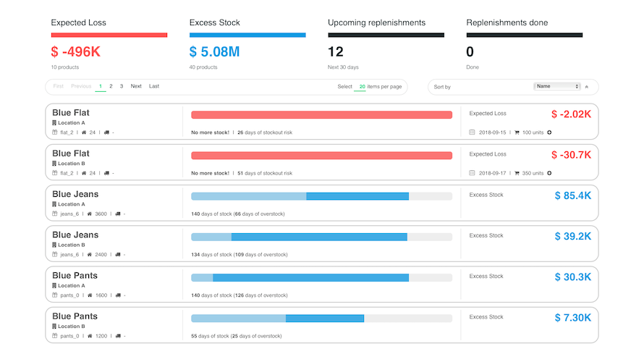Click the package icon next to pants_0 in Blue Pants Location A
The image size is (644, 362).
54,295
